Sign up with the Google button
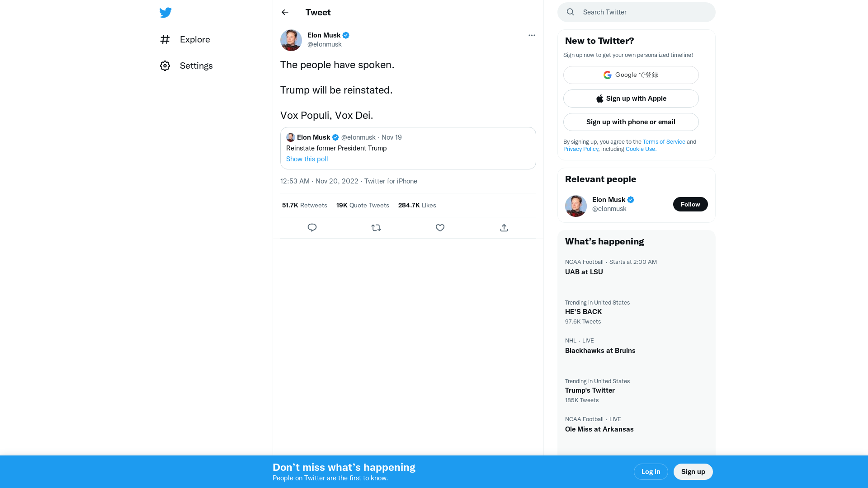The height and width of the screenshot is (488, 868). coord(631,75)
